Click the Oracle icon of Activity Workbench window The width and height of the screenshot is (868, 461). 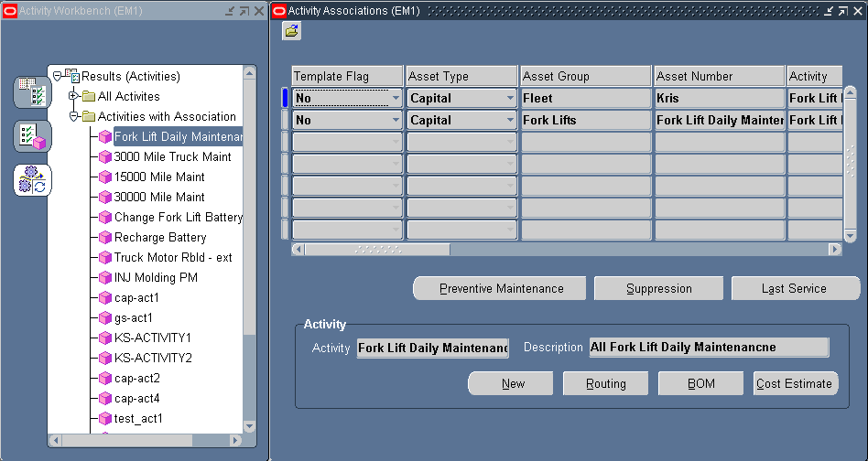pos(10,10)
